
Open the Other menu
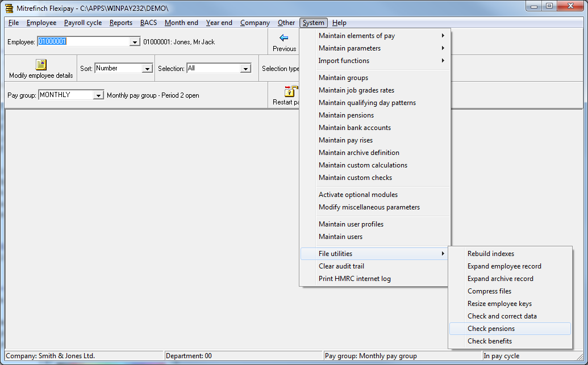(x=286, y=23)
